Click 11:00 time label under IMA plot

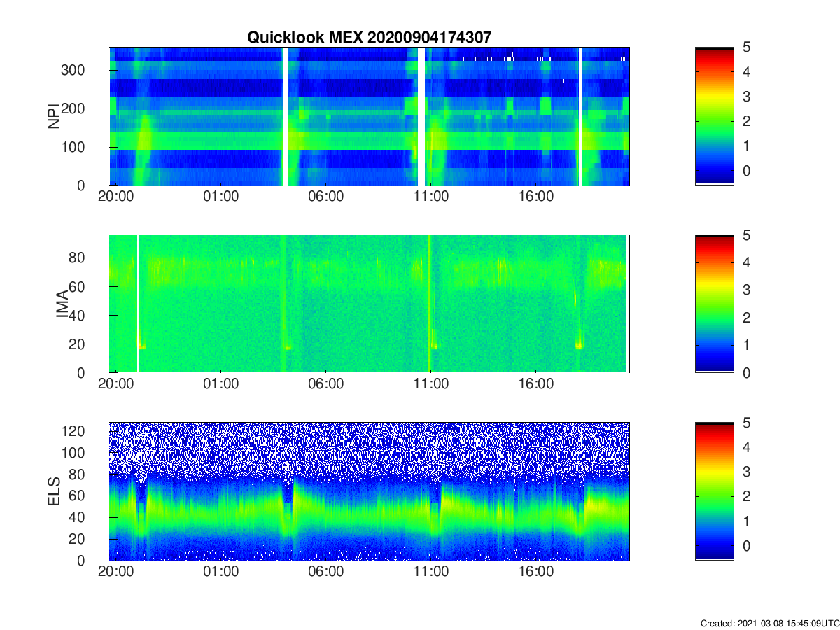point(431,384)
